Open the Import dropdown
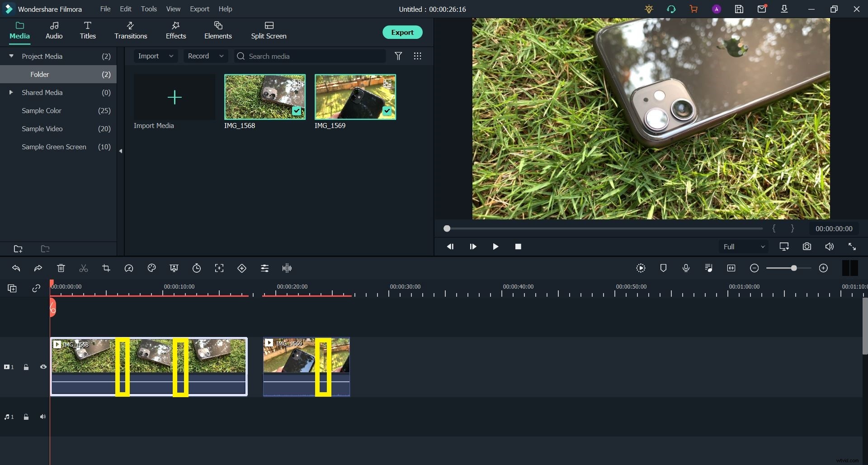Viewport: 868px width, 465px height. click(x=155, y=56)
